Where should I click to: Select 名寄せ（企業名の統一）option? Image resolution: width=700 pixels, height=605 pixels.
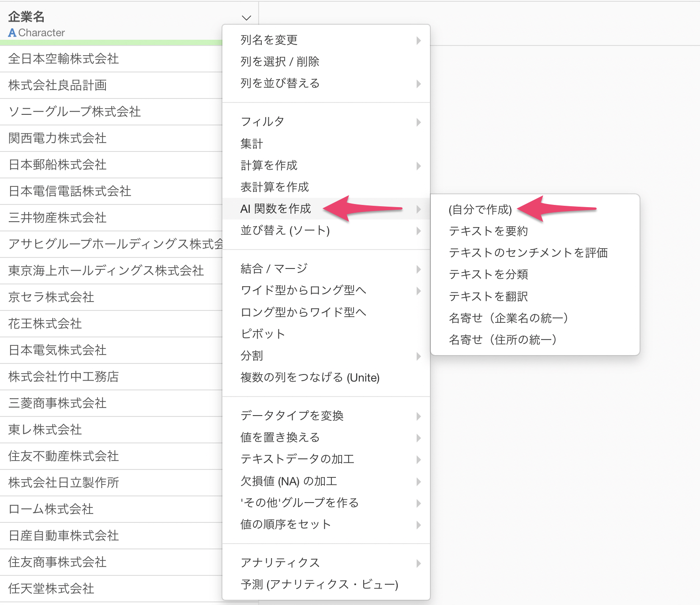(x=508, y=318)
